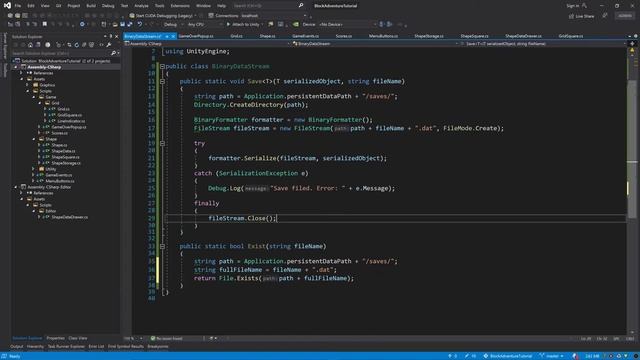Open the Analyze menu
This screenshot has height=360, width=640.
141,6
